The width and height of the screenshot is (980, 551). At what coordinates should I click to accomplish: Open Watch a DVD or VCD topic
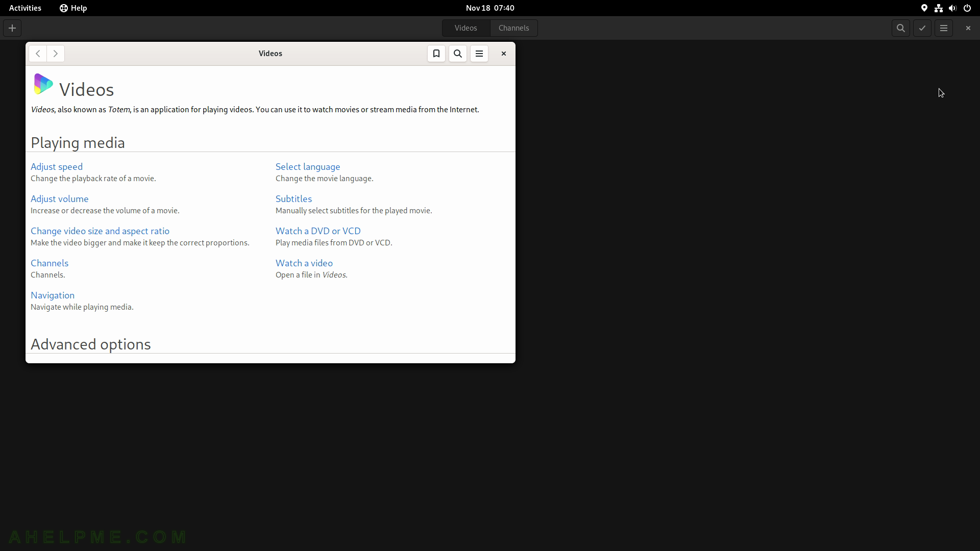coord(318,231)
